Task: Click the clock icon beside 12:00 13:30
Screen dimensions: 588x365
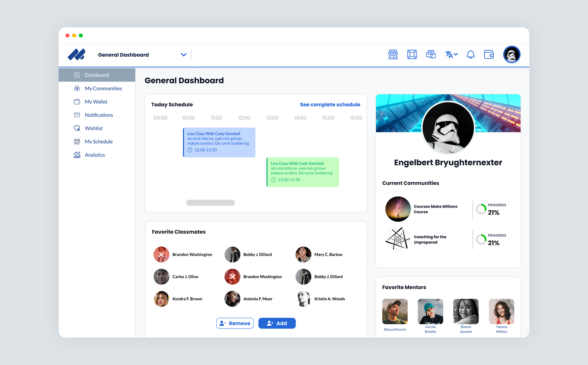Action: pyautogui.click(x=190, y=150)
